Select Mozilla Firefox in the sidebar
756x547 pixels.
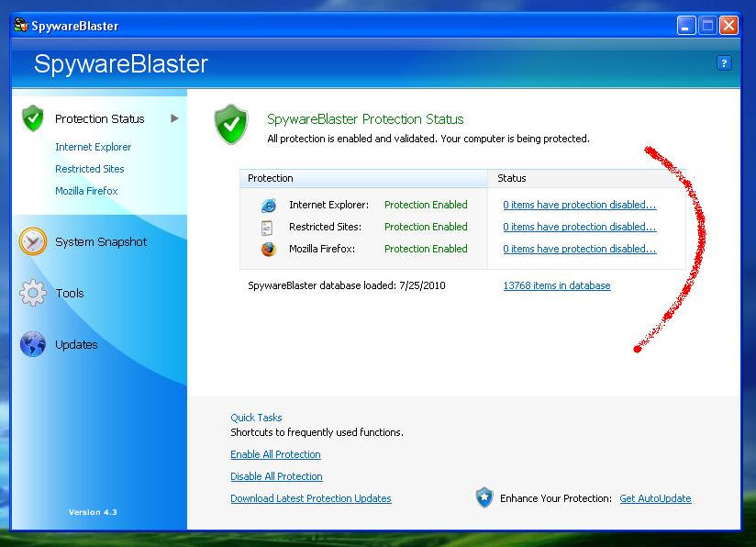coord(86,191)
